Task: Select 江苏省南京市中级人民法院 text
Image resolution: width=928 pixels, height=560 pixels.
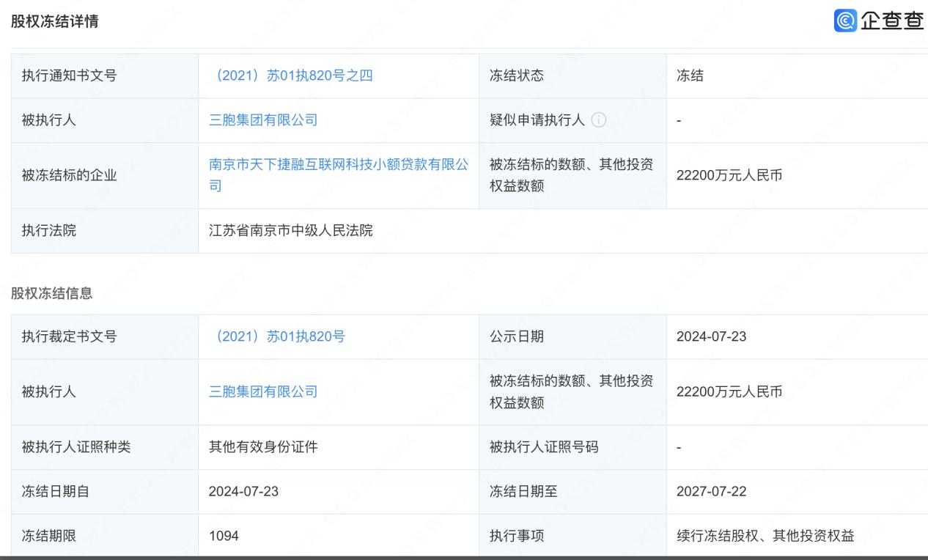Action: 291,231
